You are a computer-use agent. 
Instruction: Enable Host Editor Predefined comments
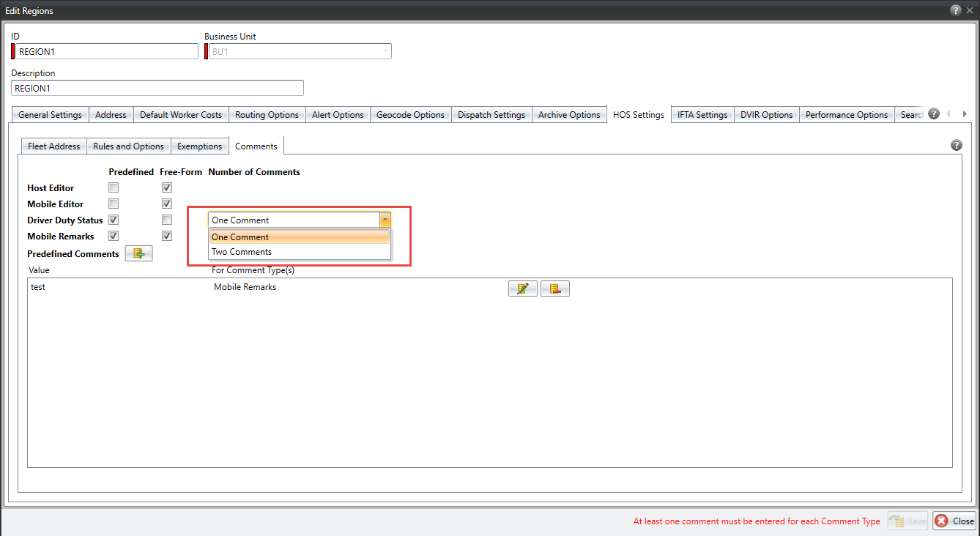(x=114, y=187)
